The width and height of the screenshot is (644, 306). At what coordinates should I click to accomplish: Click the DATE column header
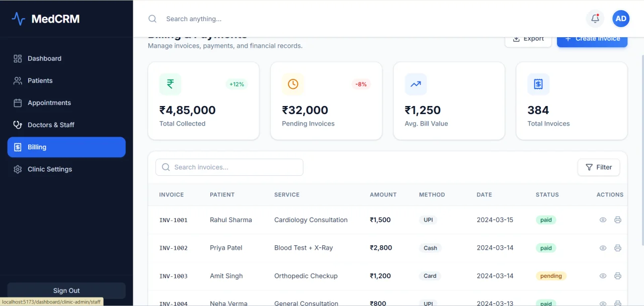click(x=485, y=194)
